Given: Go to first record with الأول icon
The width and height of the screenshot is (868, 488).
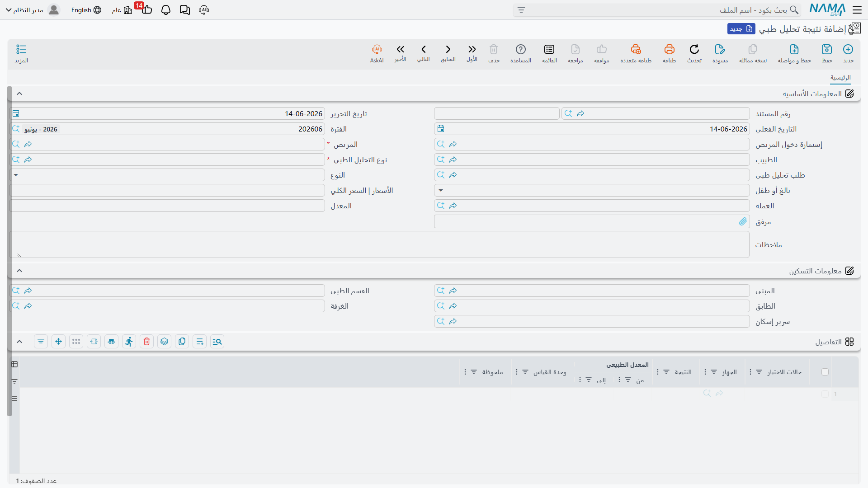Looking at the screenshot, I should [x=472, y=53].
